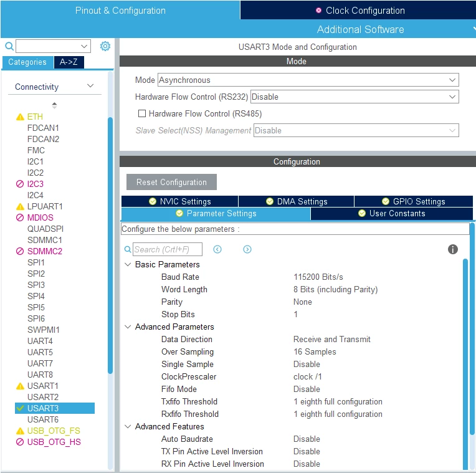Click the Parameter Settings green check icon
The height and width of the screenshot is (473, 476).
(179, 213)
